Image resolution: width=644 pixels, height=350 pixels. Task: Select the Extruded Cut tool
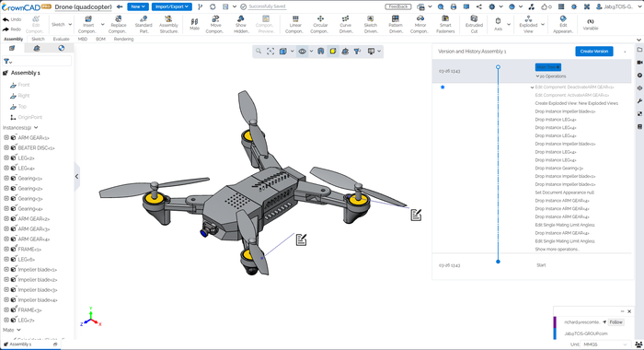474,25
